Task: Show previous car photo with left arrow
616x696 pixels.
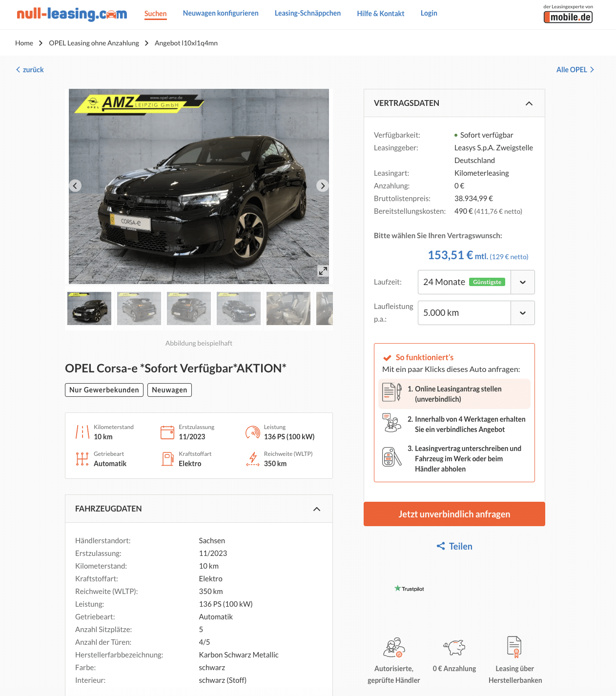Action: 75,185
